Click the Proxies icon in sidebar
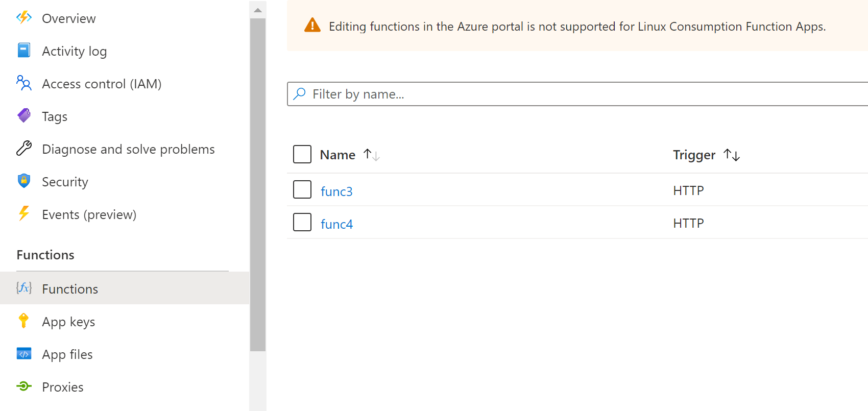868x411 pixels. coord(23,386)
